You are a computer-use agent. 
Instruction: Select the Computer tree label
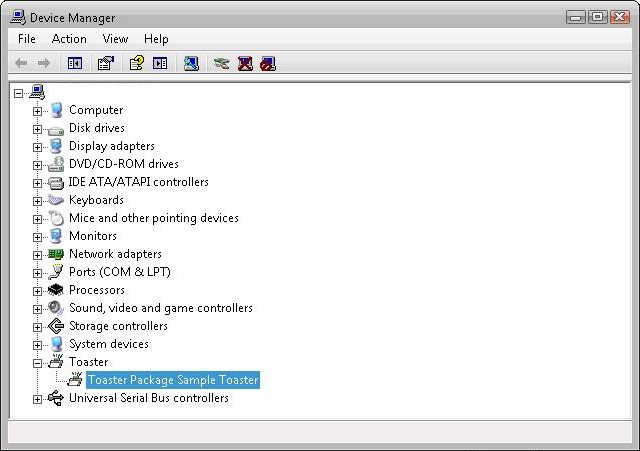point(96,110)
